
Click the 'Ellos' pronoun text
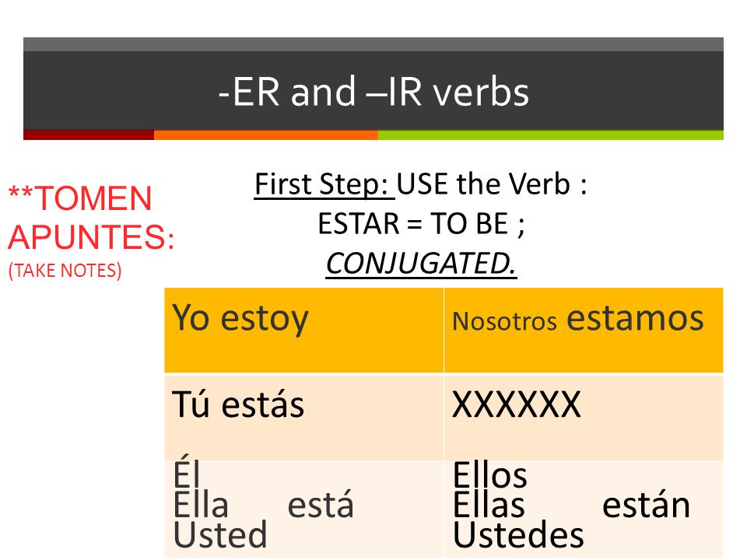(x=490, y=474)
